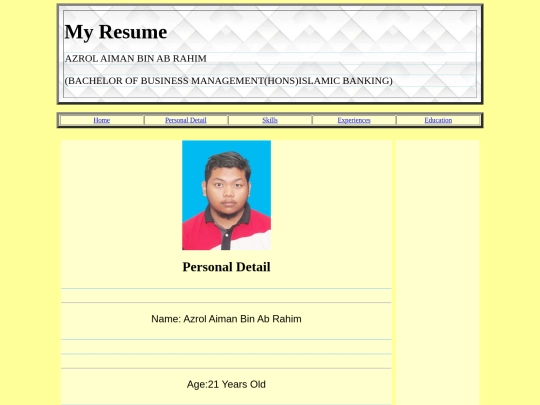
Task: Select Name: Azrol Aiman Bin Ab Rahim text
Action: [x=226, y=319]
